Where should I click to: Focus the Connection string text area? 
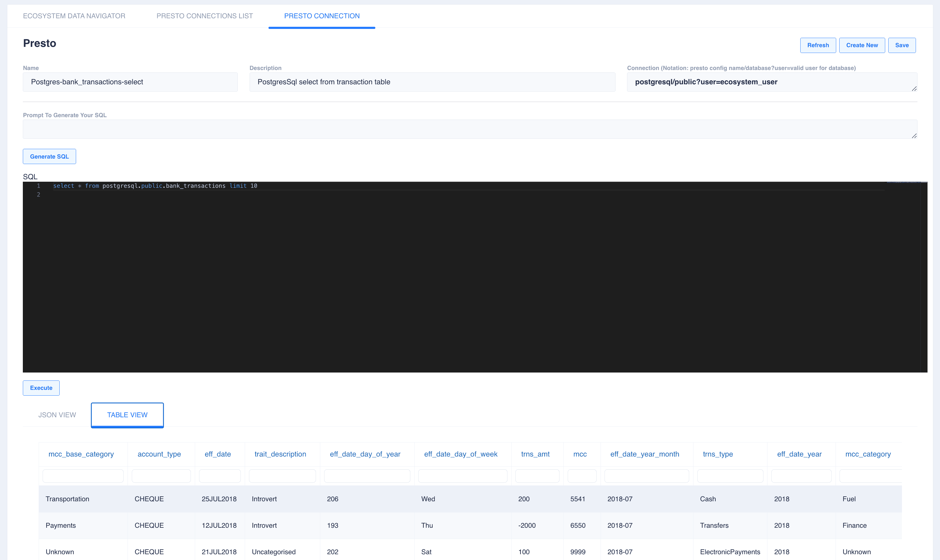point(772,82)
